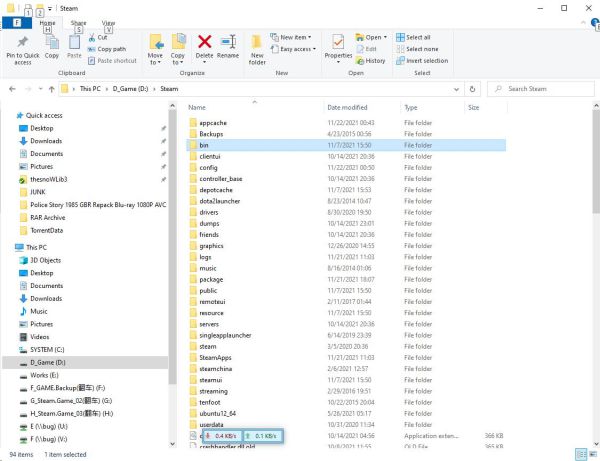Switch to the View ribbon tab
This screenshot has height=461, width=600.
click(108, 21)
